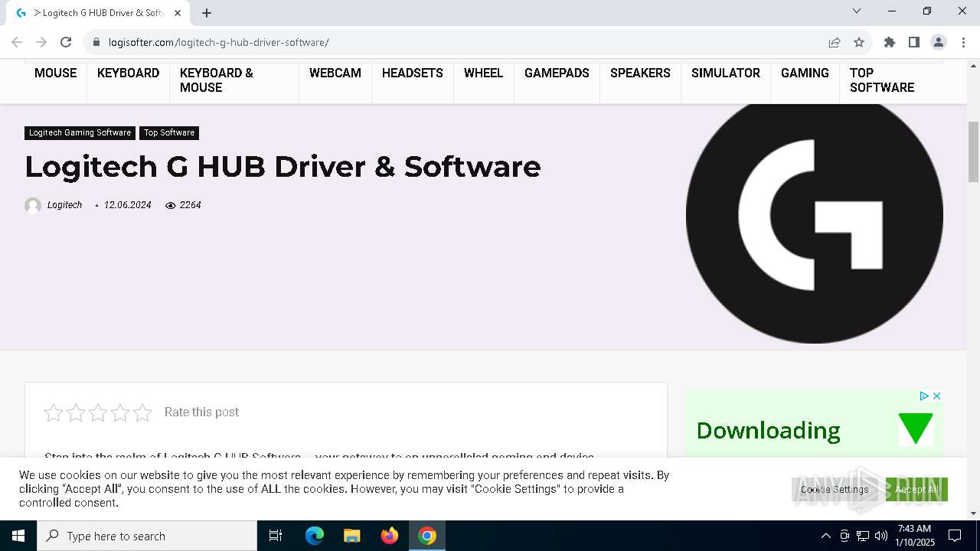980x551 pixels.
Task: Open the TOP SOFTWARE menu
Action: pyautogui.click(x=882, y=80)
